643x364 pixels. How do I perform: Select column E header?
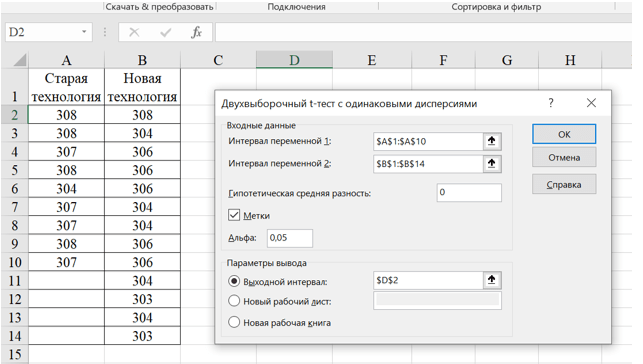(372, 60)
